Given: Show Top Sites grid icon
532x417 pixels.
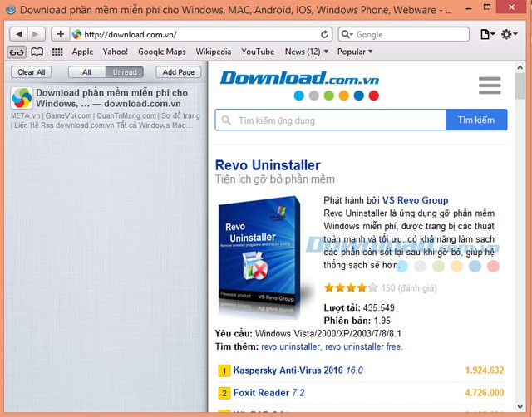Looking at the screenshot, I should (57, 52).
